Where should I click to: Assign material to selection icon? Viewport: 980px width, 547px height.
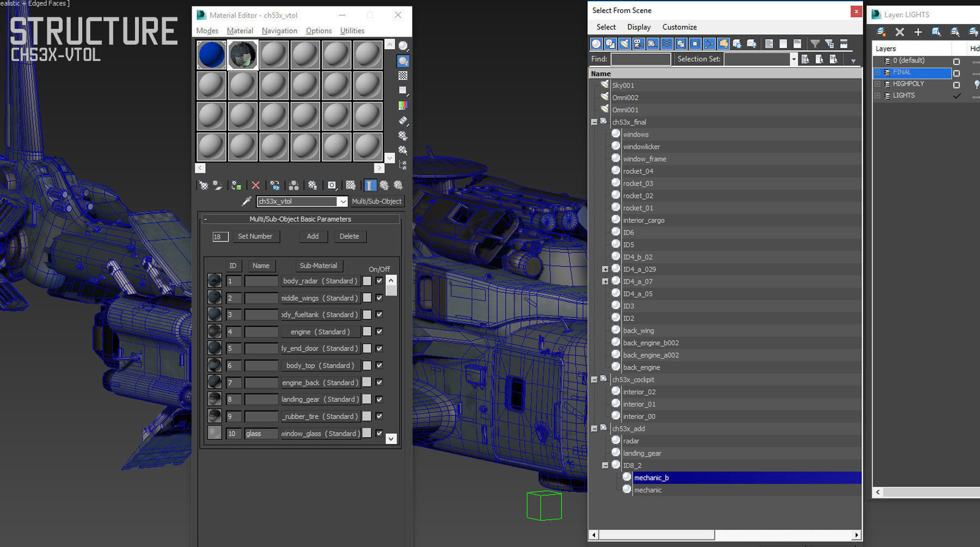(236, 186)
